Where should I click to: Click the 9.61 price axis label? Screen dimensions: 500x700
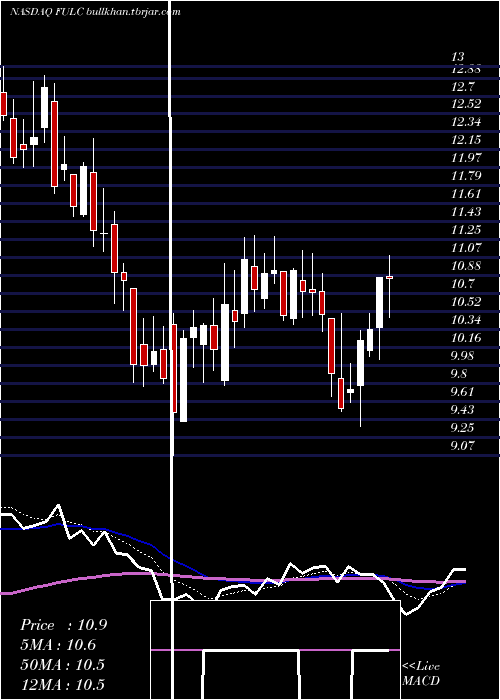pos(462,392)
